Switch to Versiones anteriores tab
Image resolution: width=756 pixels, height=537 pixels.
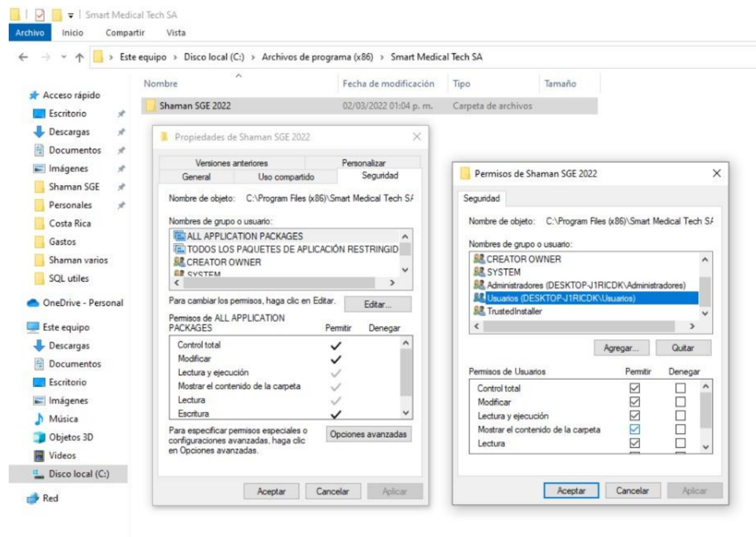(232, 163)
